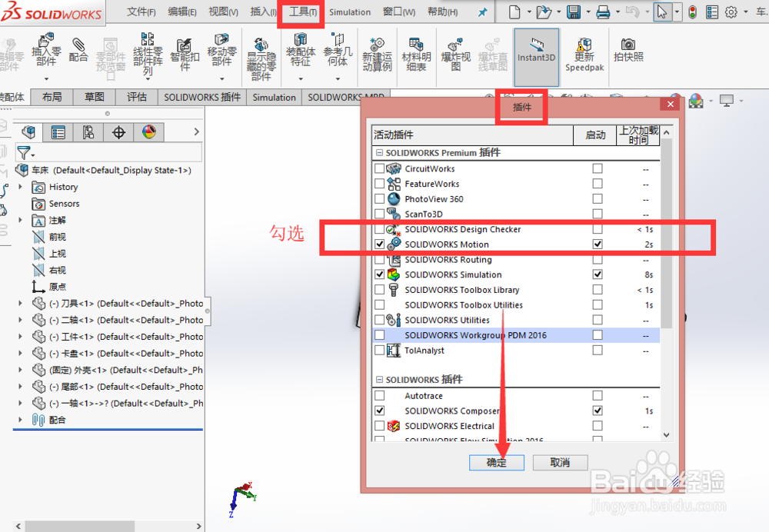This screenshot has width=769, height=532.
Task: Click the Save icon in toolbar
Action: pos(574,12)
